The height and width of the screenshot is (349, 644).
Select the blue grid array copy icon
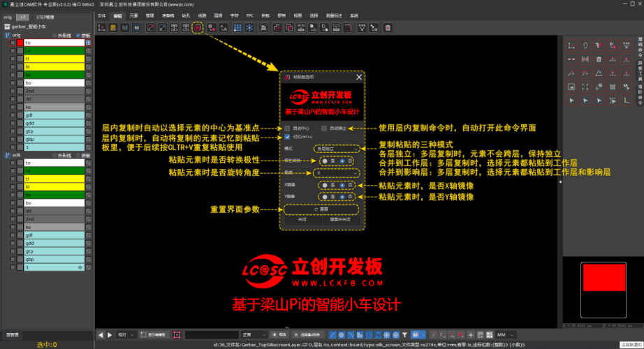point(237,27)
